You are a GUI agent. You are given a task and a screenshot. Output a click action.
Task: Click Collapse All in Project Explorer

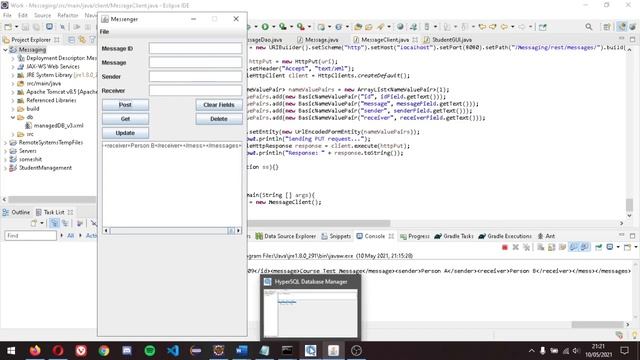tap(71, 40)
